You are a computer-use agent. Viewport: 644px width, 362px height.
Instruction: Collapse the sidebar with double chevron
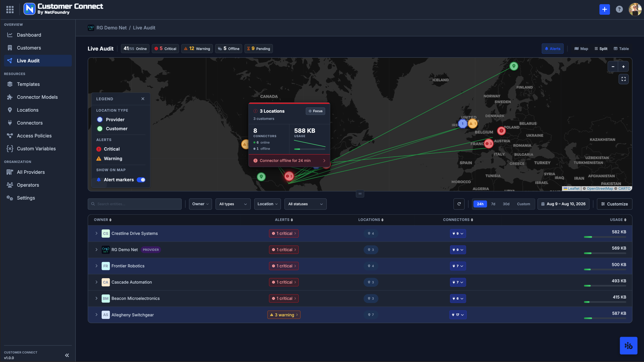tap(67, 355)
